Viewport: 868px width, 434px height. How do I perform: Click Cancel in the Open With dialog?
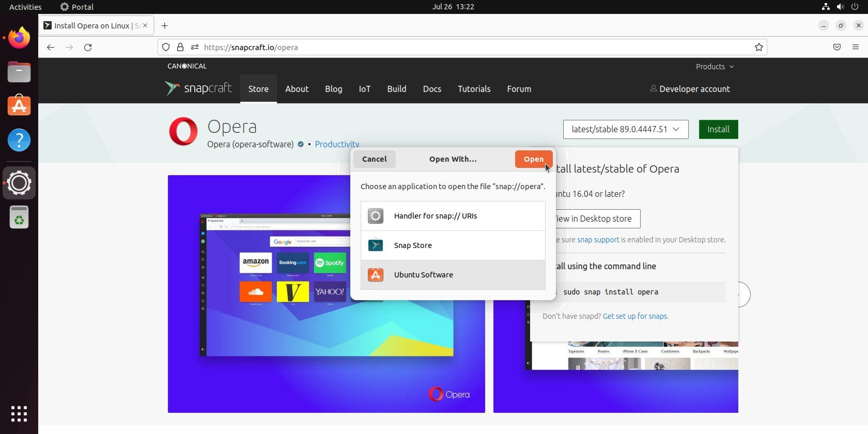coord(375,159)
